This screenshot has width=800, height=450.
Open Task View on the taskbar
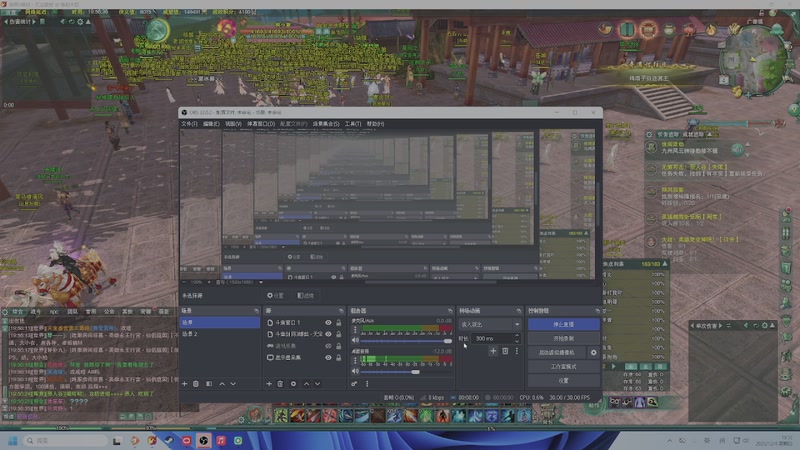point(117,440)
